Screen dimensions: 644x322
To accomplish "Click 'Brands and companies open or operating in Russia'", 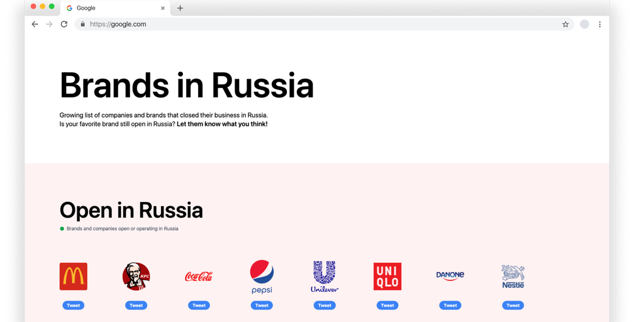I will point(123,229).
